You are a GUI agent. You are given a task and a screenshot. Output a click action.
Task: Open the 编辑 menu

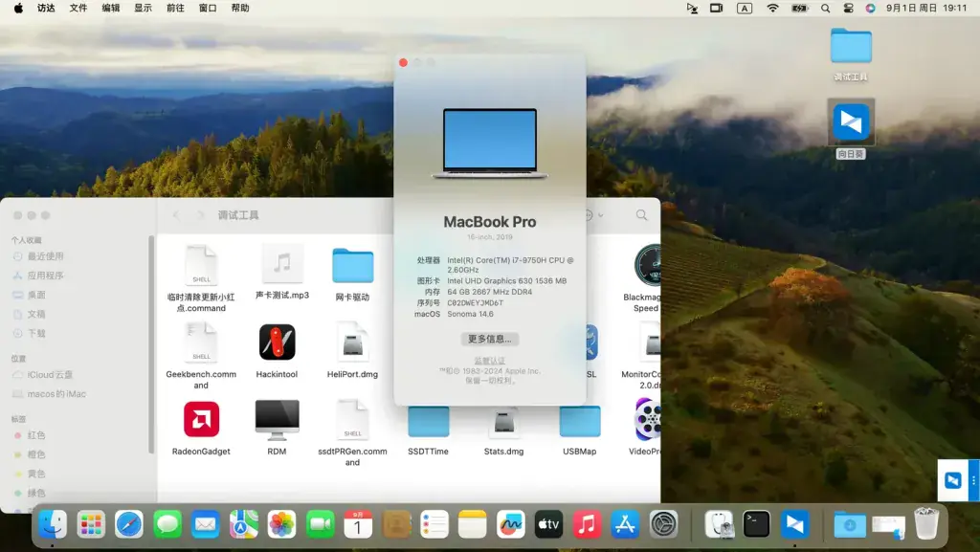coord(111,8)
